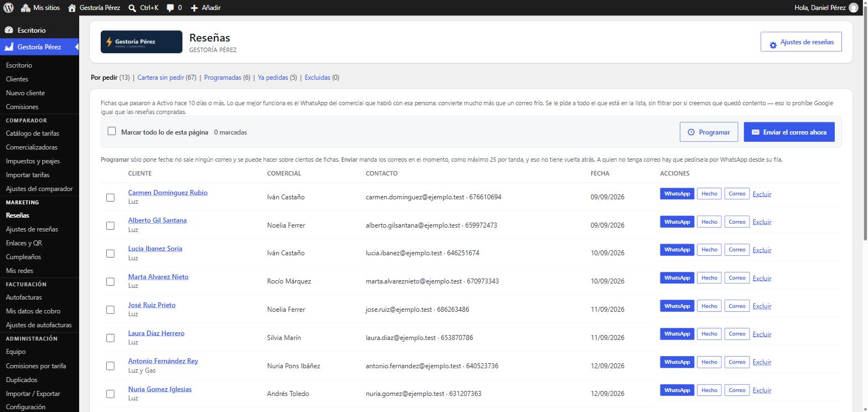
Task: Select the Marta Alvarez Nieto row checkbox
Action: 110,281
